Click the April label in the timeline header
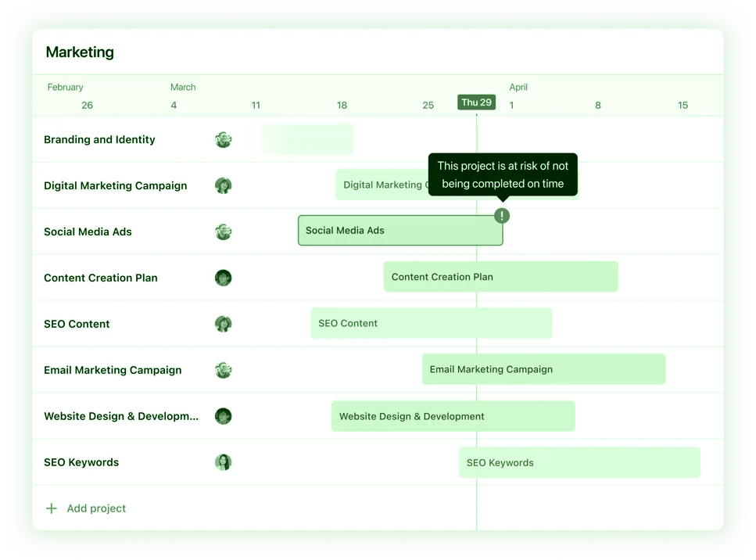This screenshot has width=756, height=560. point(518,87)
